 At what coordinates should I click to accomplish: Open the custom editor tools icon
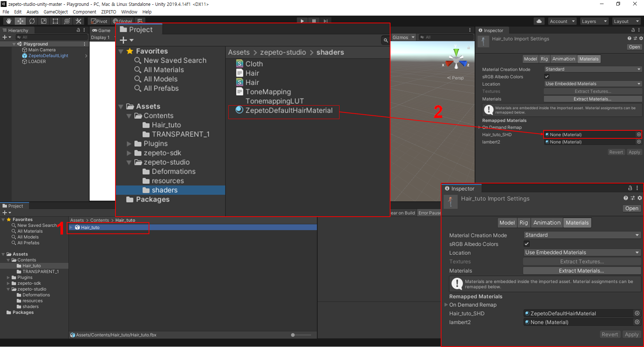tap(79, 21)
